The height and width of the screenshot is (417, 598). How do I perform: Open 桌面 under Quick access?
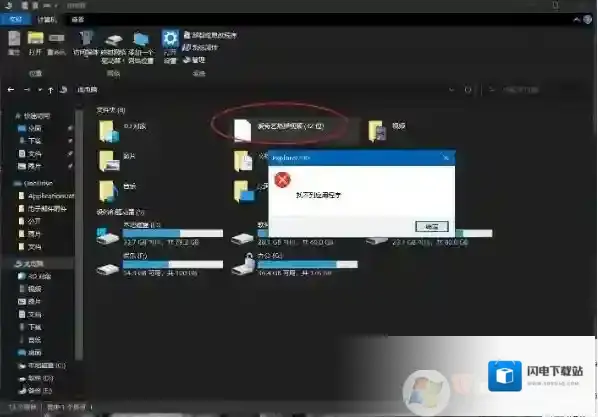tap(35, 128)
